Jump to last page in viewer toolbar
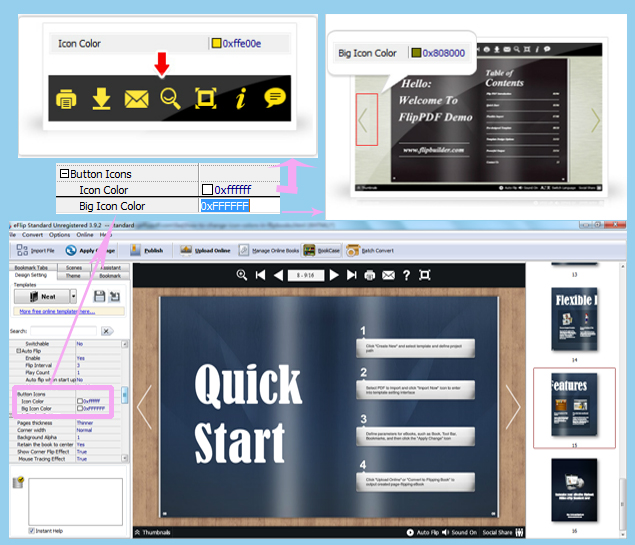 pyautogui.click(x=352, y=275)
